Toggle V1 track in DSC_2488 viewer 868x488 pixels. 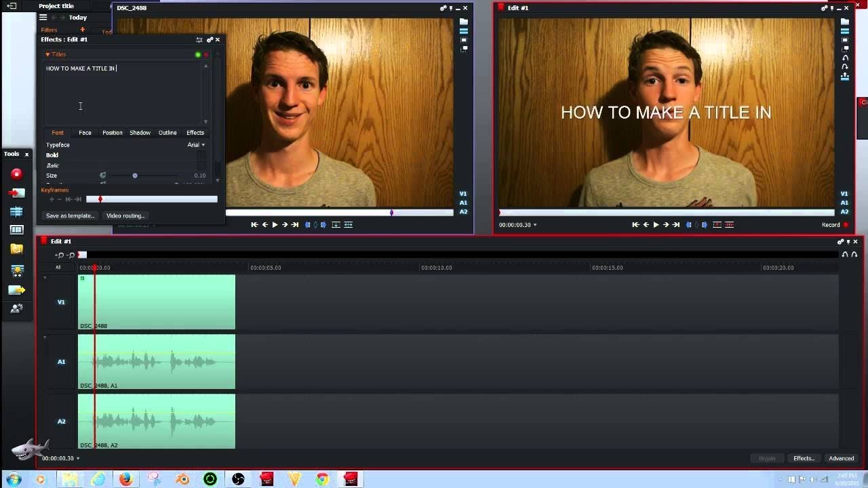[x=463, y=194]
